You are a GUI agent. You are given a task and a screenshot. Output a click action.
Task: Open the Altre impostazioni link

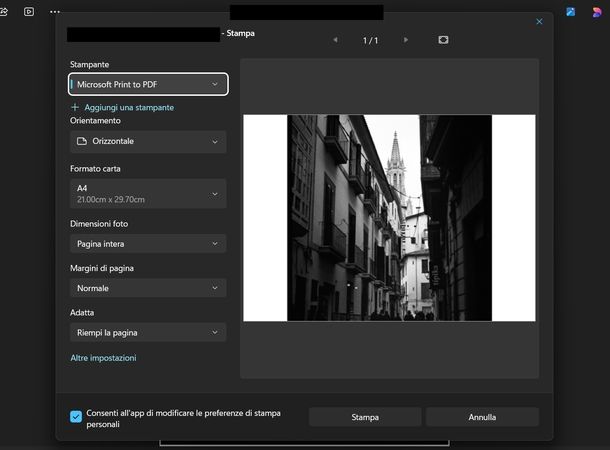[x=103, y=358]
